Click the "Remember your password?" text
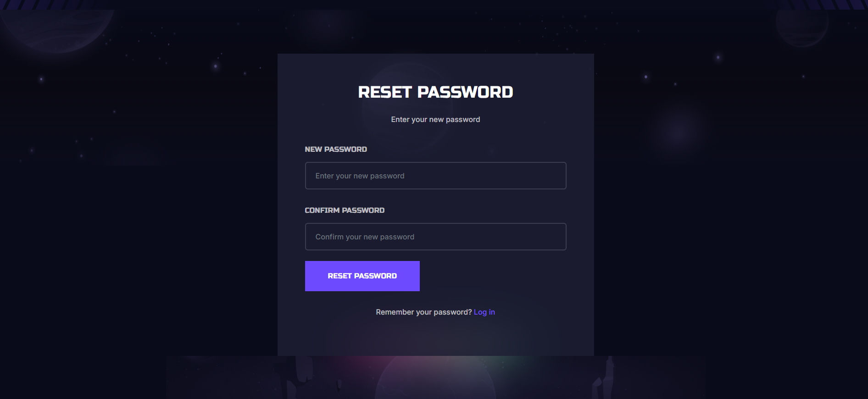 (x=423, y=312)
